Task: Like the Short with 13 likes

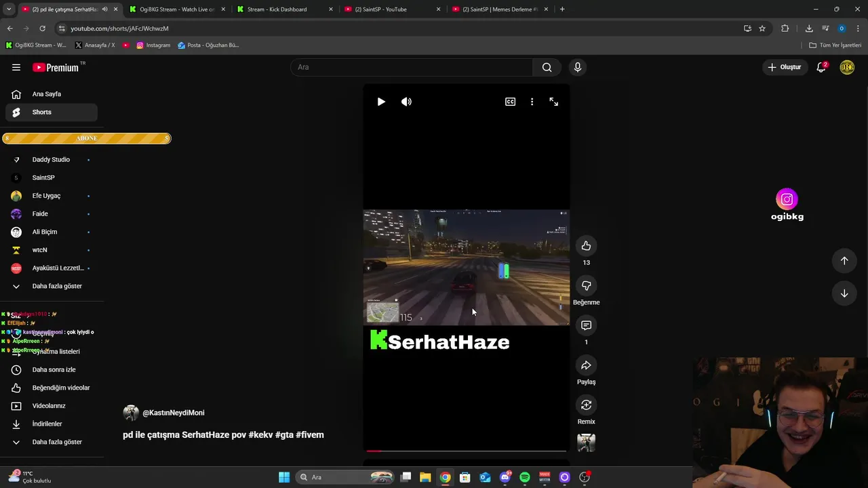Action: point(586,246)
